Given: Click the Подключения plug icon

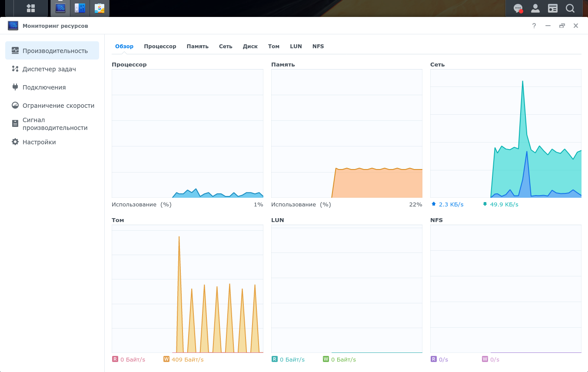Looking at the screenshot, I should tap(15, 87).
